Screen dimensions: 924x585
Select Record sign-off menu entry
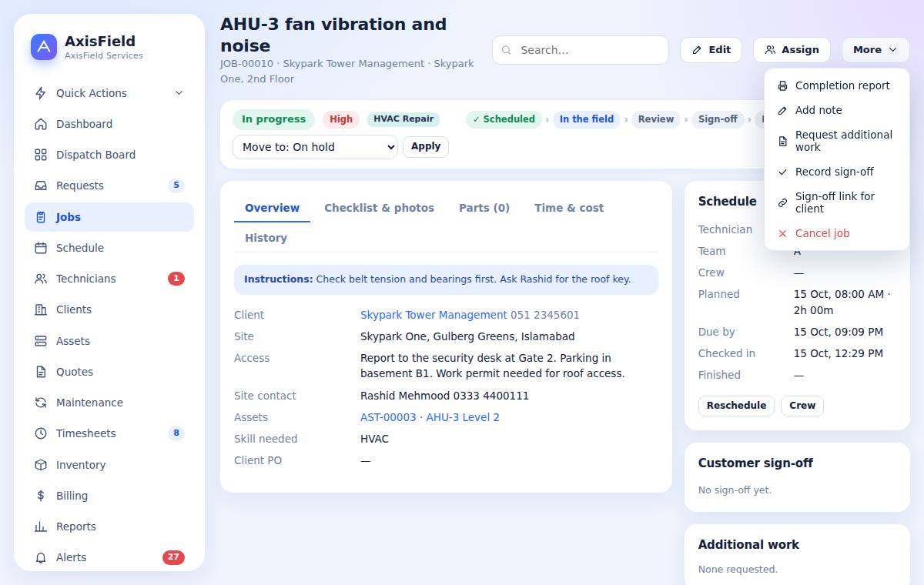click(x=837, y=172)
